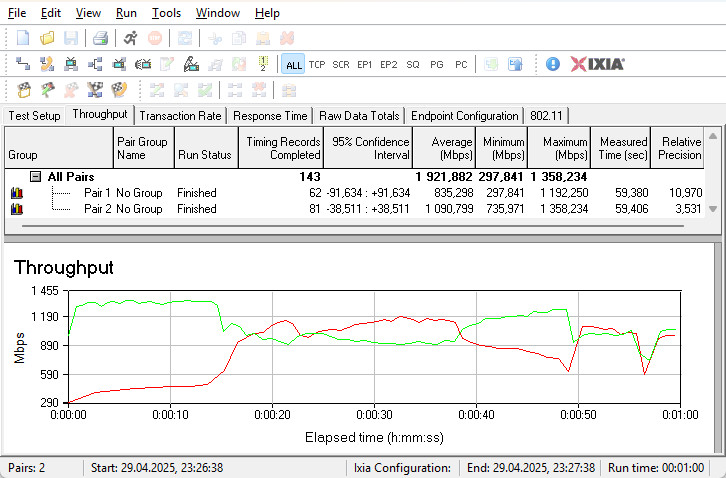Screen dimensions: 726x478
Task: Click the Add multicast group branching icon
Action: click(x=95, y=64)
